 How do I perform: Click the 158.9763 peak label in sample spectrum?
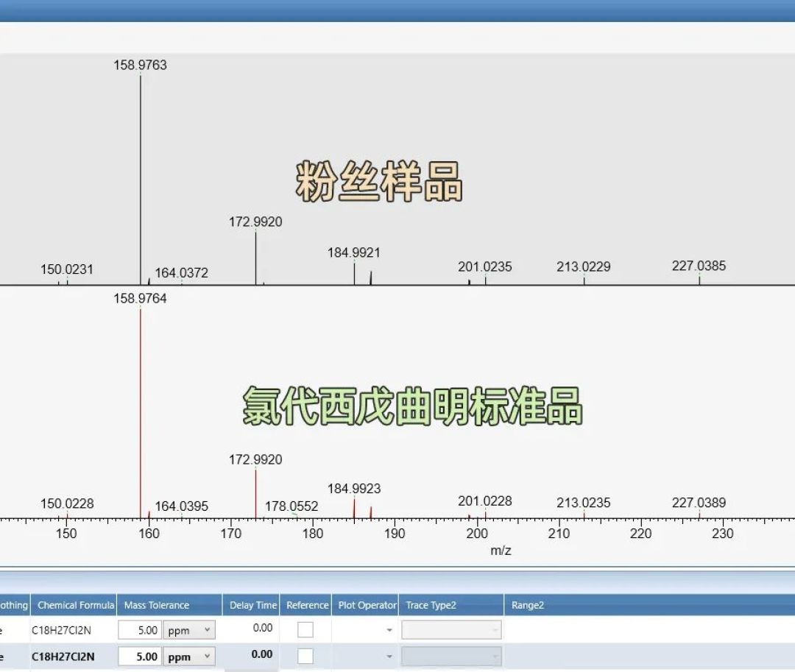(140, 65)
